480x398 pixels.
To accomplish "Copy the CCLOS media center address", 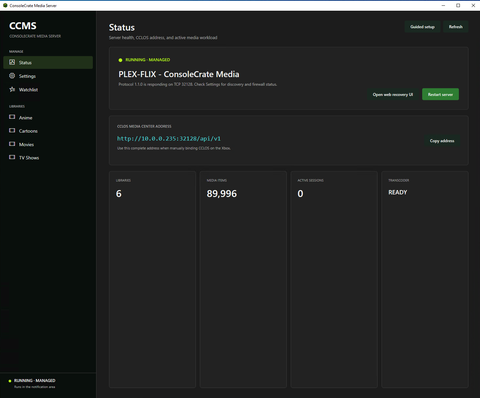I will tap(442, 141).
